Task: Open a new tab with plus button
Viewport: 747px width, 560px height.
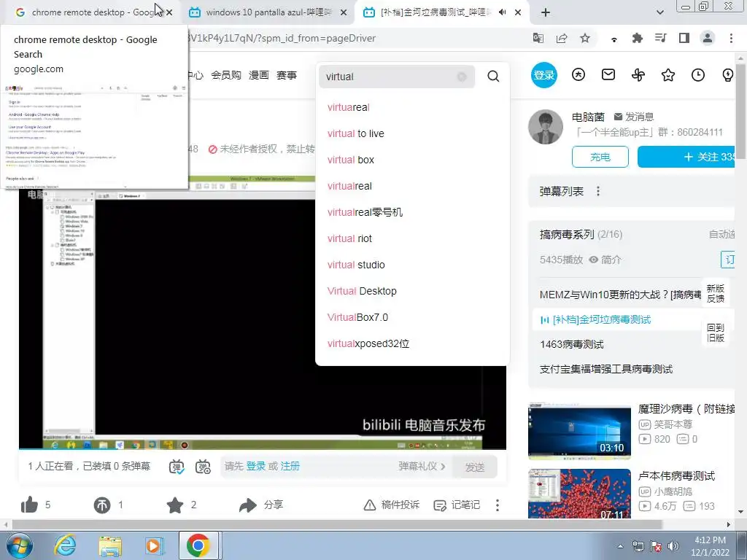Action: 546,12
